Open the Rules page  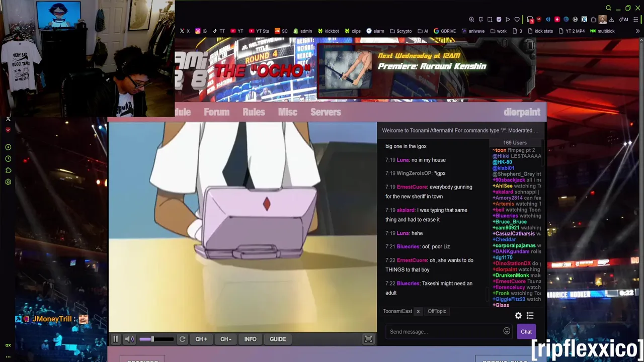pyautogui.click(x=254, y=112)
